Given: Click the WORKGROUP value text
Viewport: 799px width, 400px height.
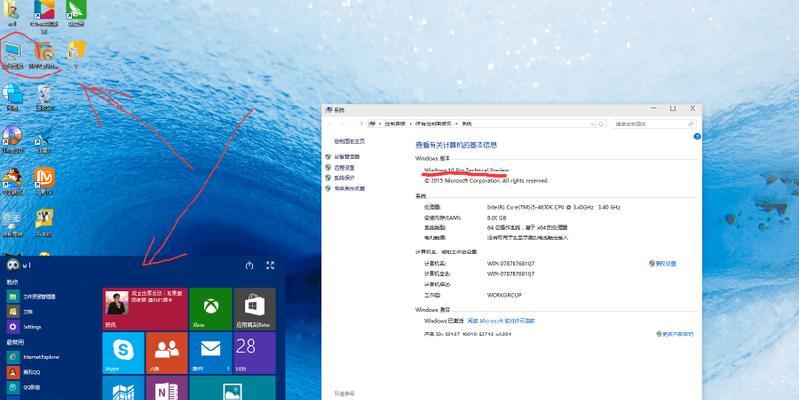Looking at the screenshot, I should point(504,295).
